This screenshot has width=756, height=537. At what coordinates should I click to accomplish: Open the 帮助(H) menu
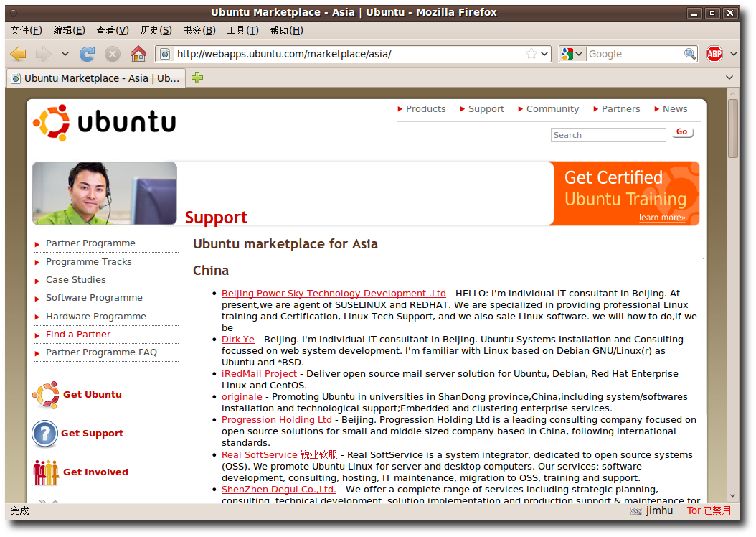click(x=286, y=30)
